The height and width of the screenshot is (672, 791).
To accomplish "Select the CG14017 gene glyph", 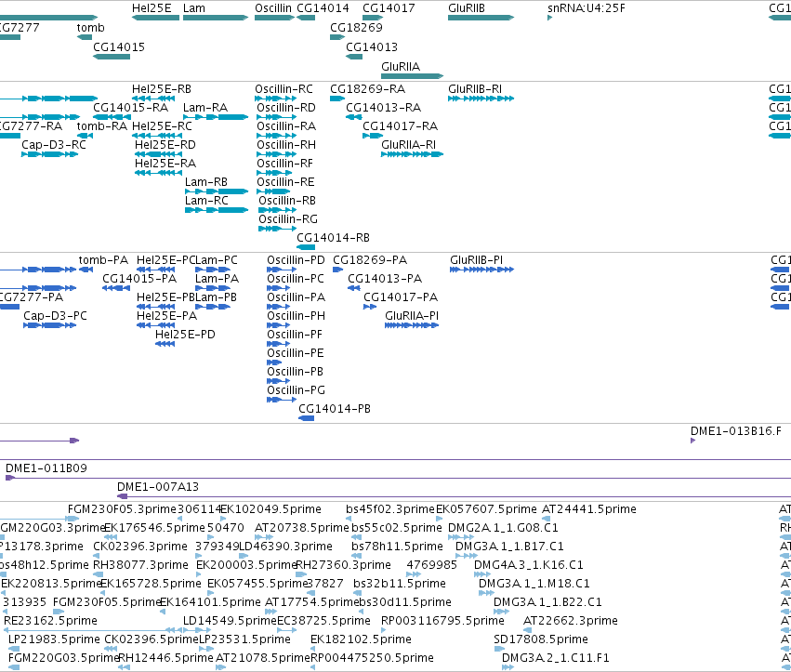I will 373,18.
